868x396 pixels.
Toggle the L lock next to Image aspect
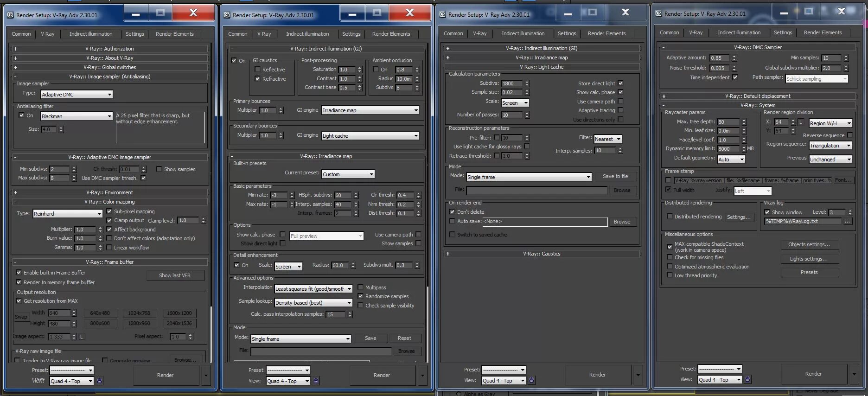point(82,337)
